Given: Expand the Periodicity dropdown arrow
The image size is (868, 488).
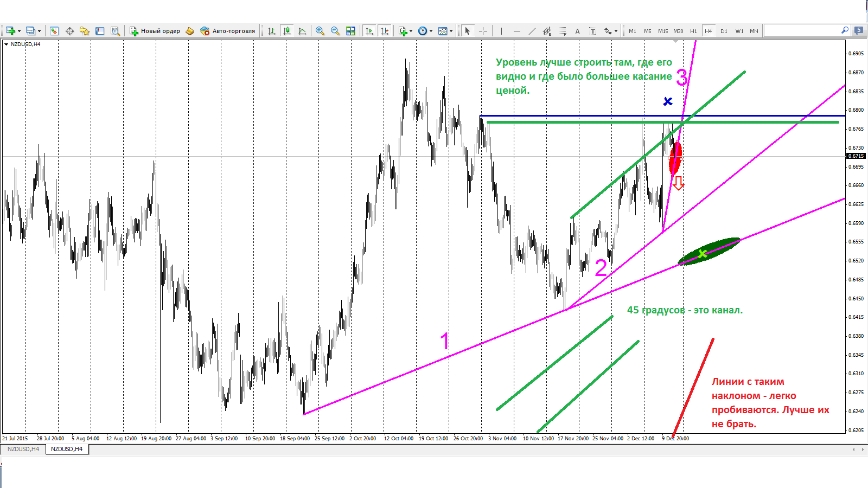Looking at the screenshot, I should (431, 31).
